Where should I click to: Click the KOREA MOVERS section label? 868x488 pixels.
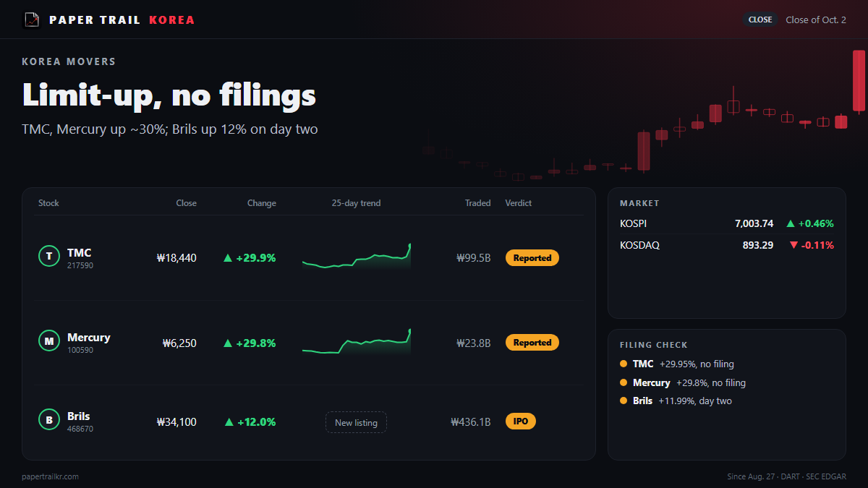(x=69, y=62)
